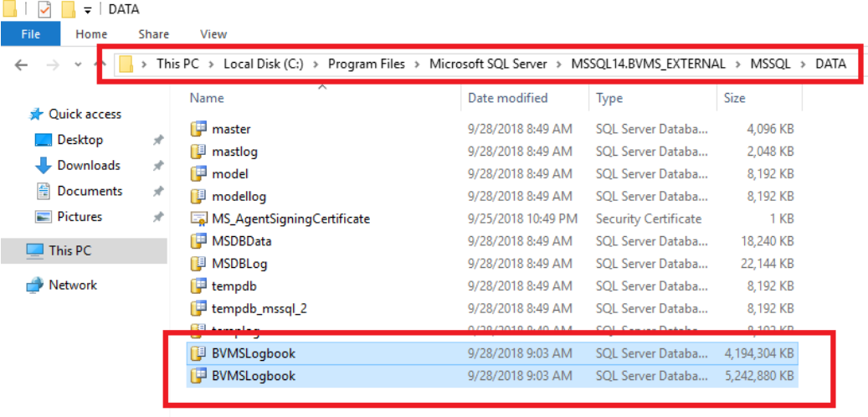
Task: Open the File ribbon tab
Action: point(30,33)
